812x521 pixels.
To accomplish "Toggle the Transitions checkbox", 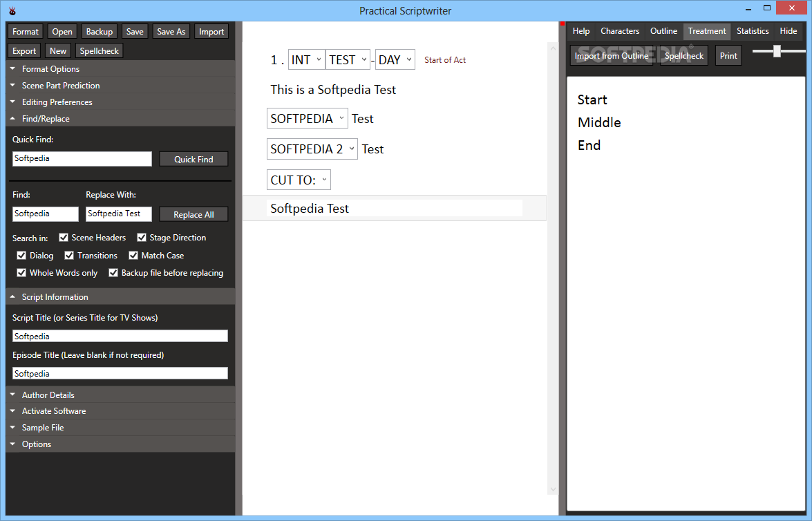I will click(x=69, y=256).
